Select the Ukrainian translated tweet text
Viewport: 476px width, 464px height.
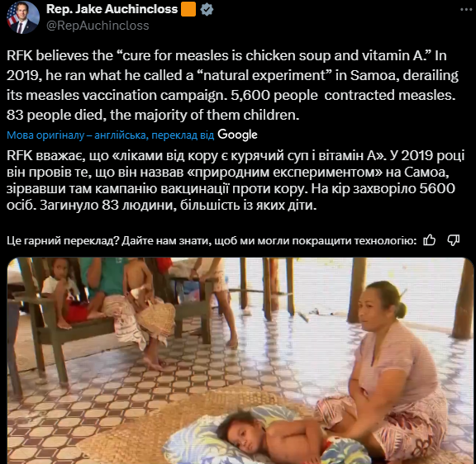pos(236,180)
